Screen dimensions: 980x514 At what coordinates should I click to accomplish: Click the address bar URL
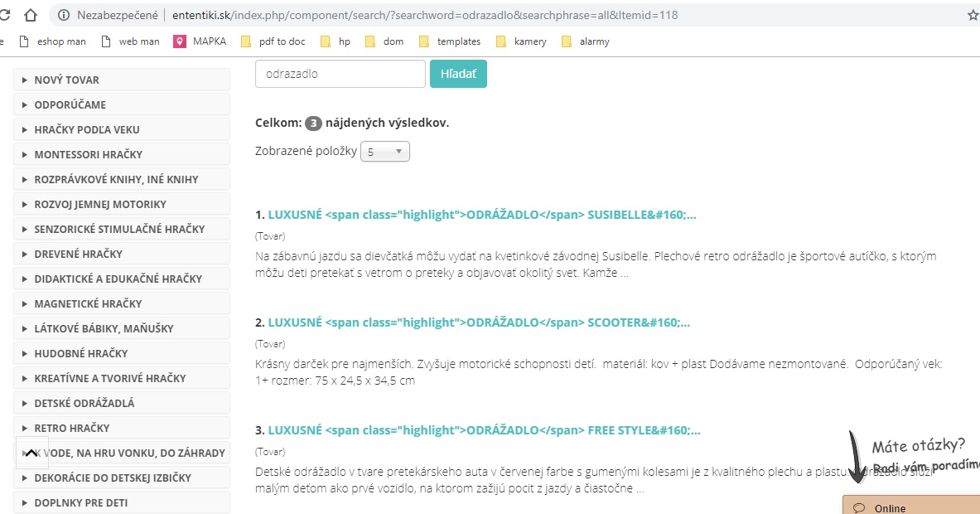click(425, 15)
